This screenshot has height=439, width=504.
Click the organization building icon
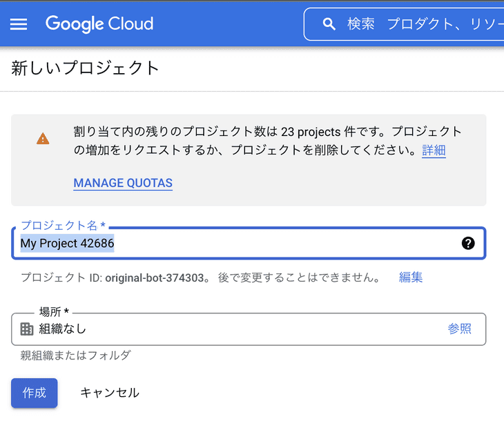[x=27, y=329]
